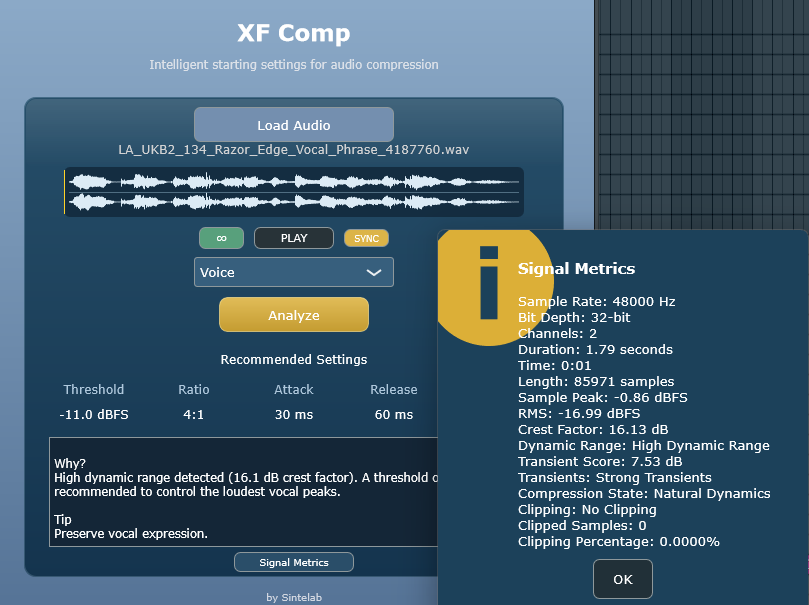Screen dimensions: 809x605
Task: Select the Release value 60 ms
Action: [394, 415]
